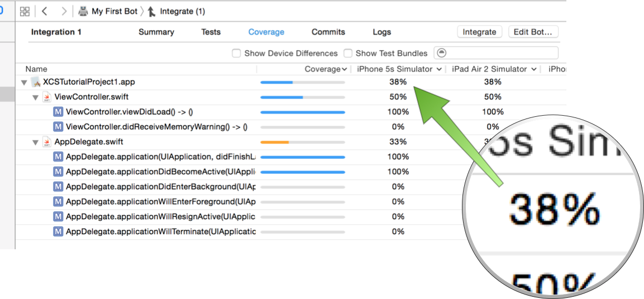The width and height of the screenshot is (644, 299).
Task: Collapse the XCSTutorialProject1.app disclosure triangle
Action: (24, 83)
